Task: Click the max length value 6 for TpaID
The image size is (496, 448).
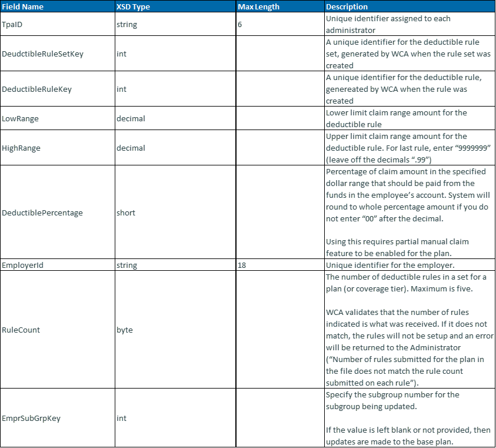Action: [240, 25]
